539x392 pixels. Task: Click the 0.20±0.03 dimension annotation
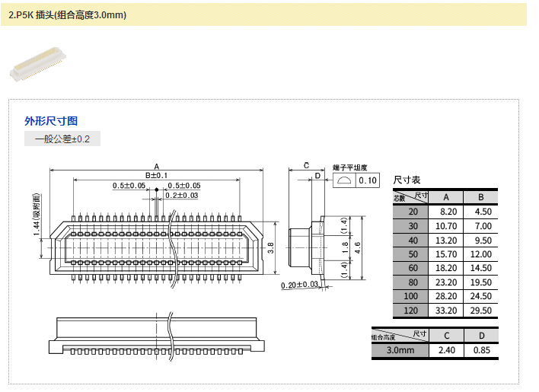pos(299,285)
